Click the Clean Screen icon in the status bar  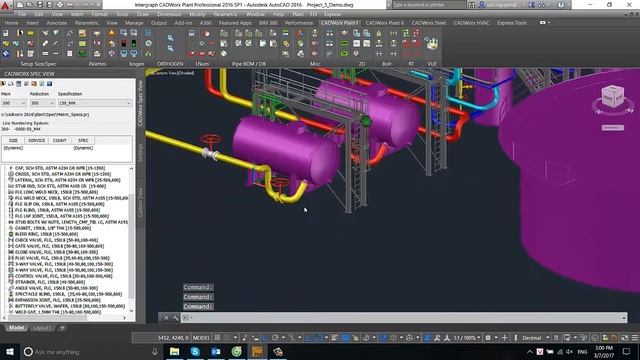625,338
